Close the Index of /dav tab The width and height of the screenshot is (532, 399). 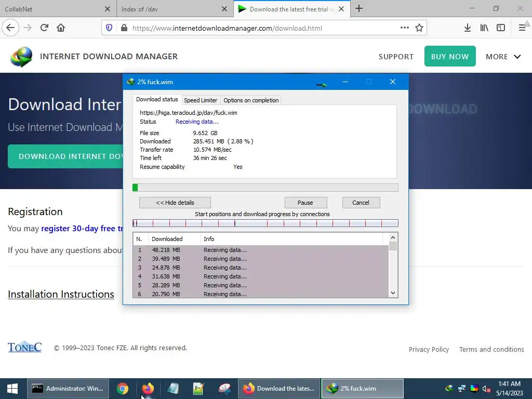click(x=224, y=9)
